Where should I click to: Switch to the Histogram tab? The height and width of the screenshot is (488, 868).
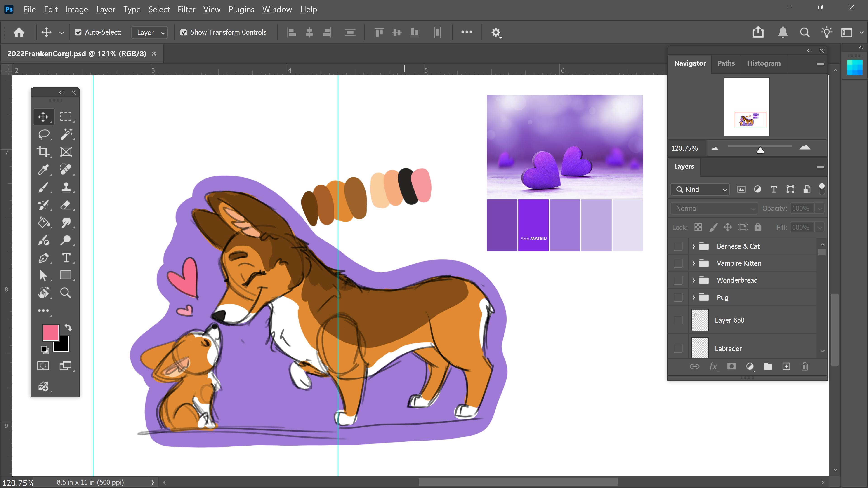[x=764, y=63]
